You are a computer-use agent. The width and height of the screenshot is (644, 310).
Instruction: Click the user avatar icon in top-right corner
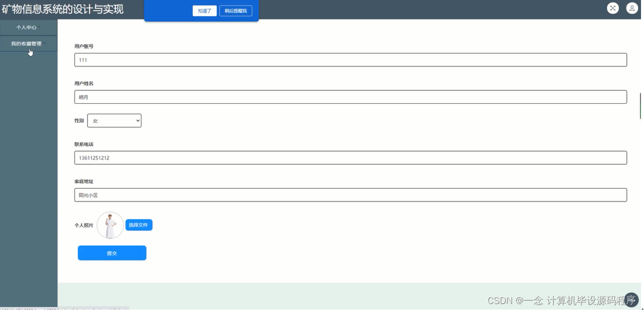coord(632,8)
